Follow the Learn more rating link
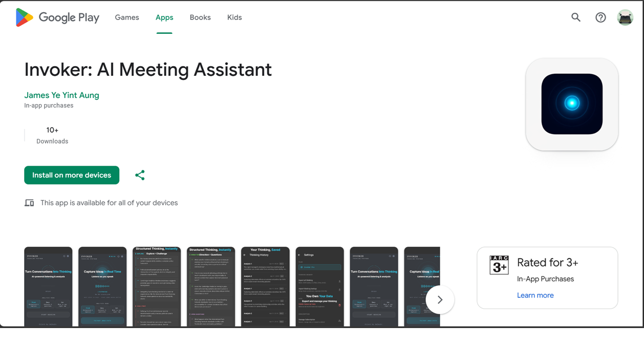Viewport: 644px width, 346px height. (x=535, y=295)
